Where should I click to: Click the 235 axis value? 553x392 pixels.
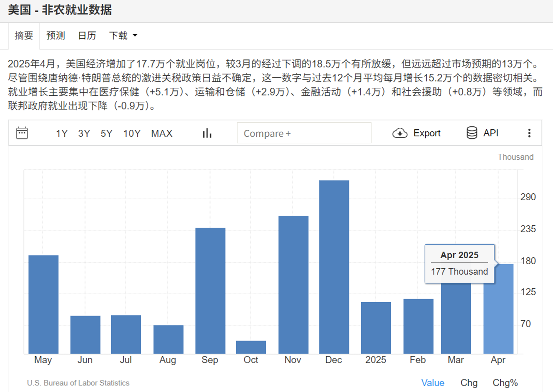528,229
